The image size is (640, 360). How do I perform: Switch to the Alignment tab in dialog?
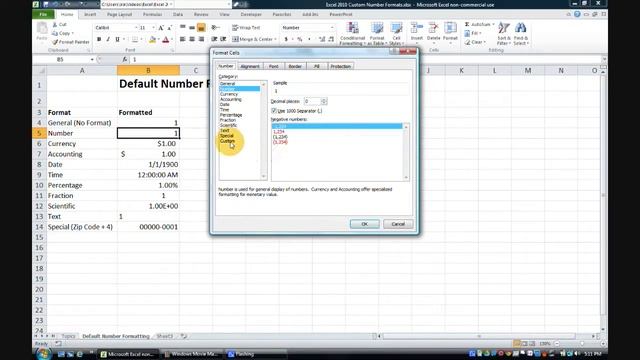coord(250,66)
